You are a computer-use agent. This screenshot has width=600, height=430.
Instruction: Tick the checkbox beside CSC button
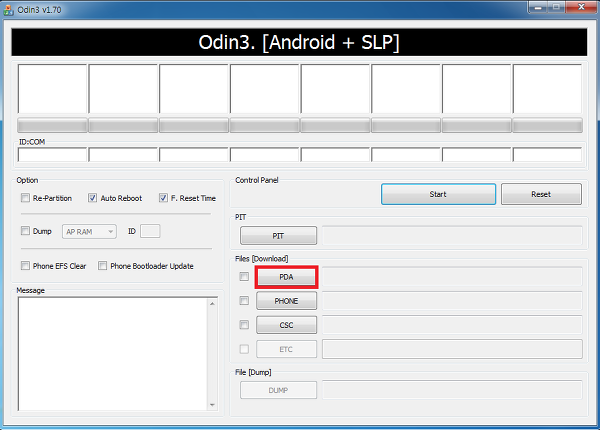point(244,325)
